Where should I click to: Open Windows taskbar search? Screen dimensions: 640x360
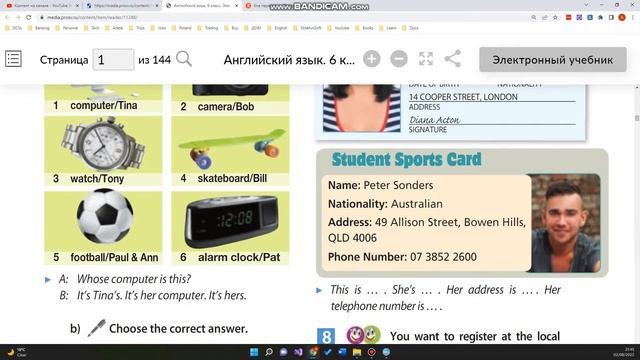point(269,352)
